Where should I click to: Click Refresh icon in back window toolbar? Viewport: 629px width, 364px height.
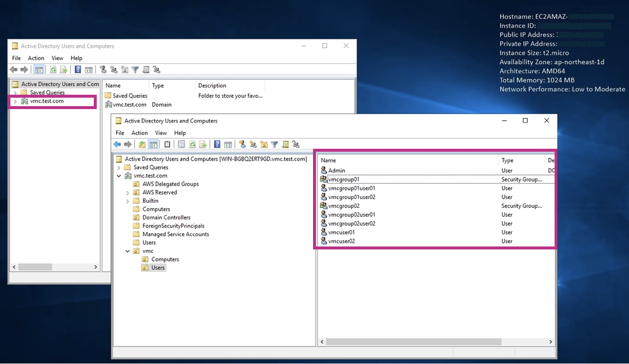[53, 69]
